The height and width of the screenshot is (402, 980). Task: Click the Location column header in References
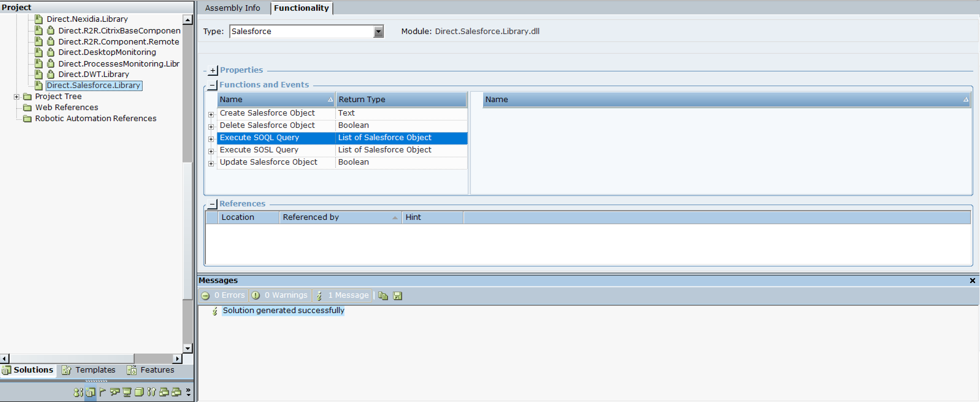coord(249,217)
